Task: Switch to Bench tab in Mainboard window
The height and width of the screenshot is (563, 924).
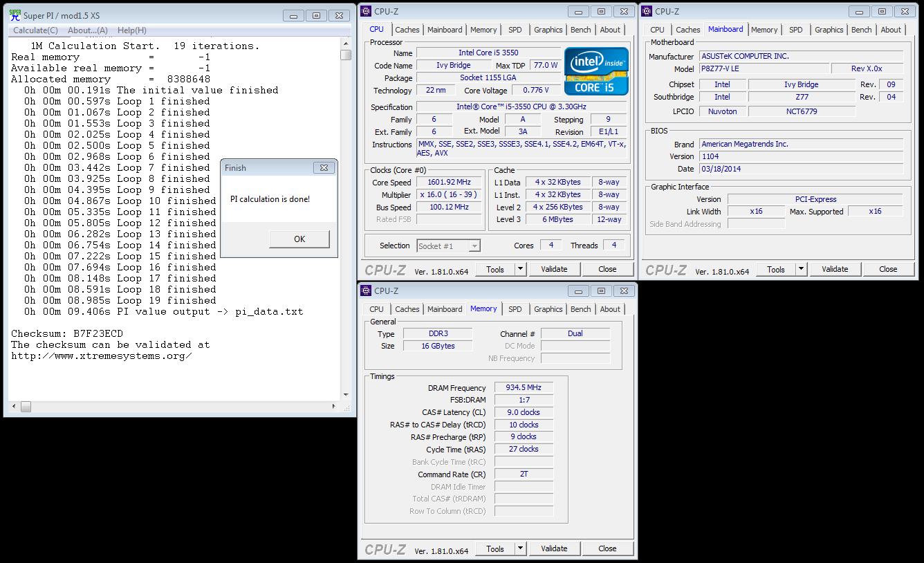Action: 862,30
